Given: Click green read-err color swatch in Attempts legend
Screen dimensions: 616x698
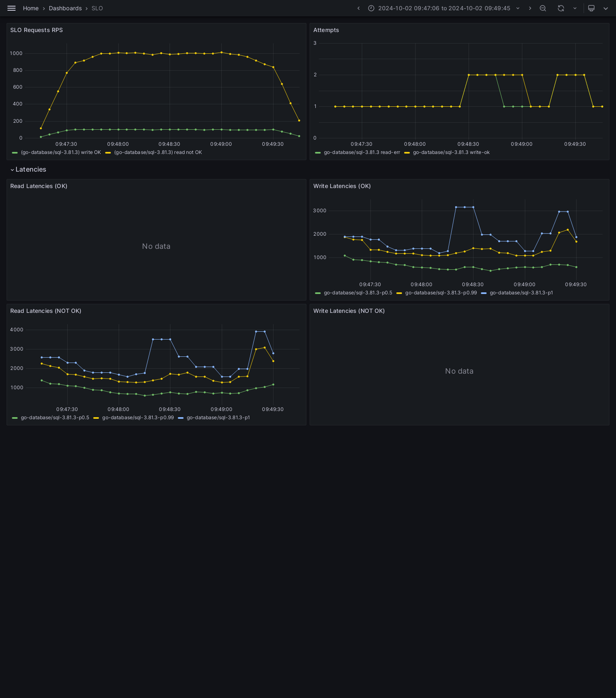Looking at the screenshot, I should tap(318, 153).
